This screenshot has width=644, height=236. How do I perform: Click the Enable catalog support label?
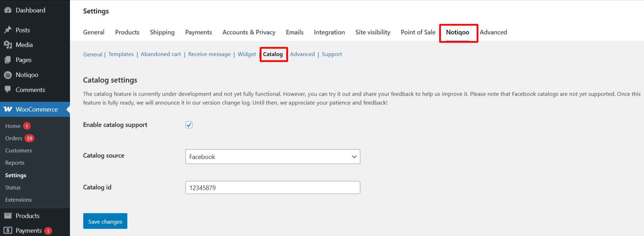point(115,125)
